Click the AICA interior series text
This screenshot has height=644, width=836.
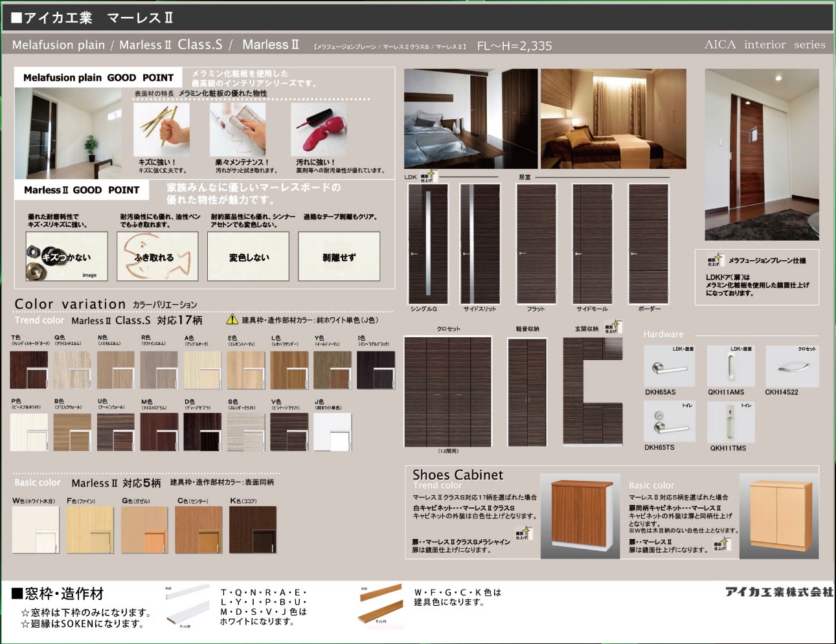pyautogui.click(x=765, y=45)
